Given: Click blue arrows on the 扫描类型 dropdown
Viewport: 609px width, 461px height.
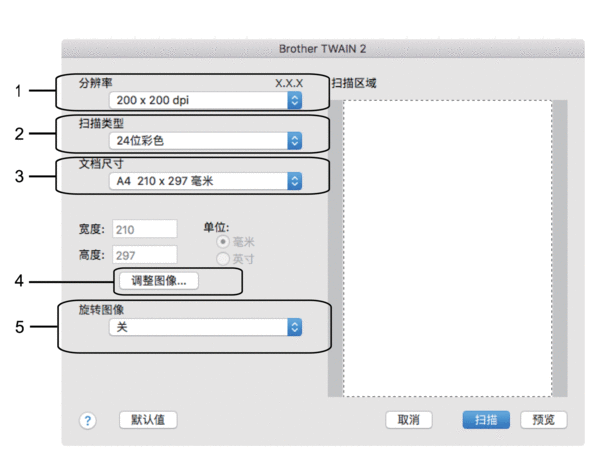Looking at the screenshot, I should [x=294, y=141].
